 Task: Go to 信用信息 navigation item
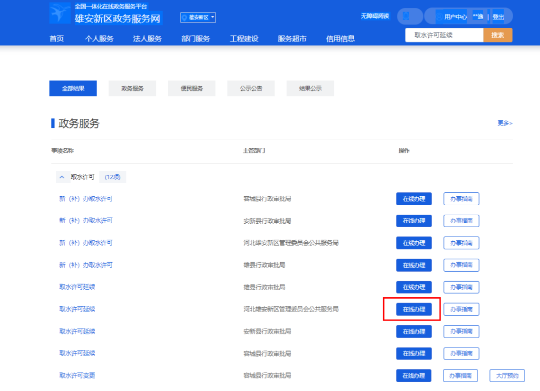340,39
